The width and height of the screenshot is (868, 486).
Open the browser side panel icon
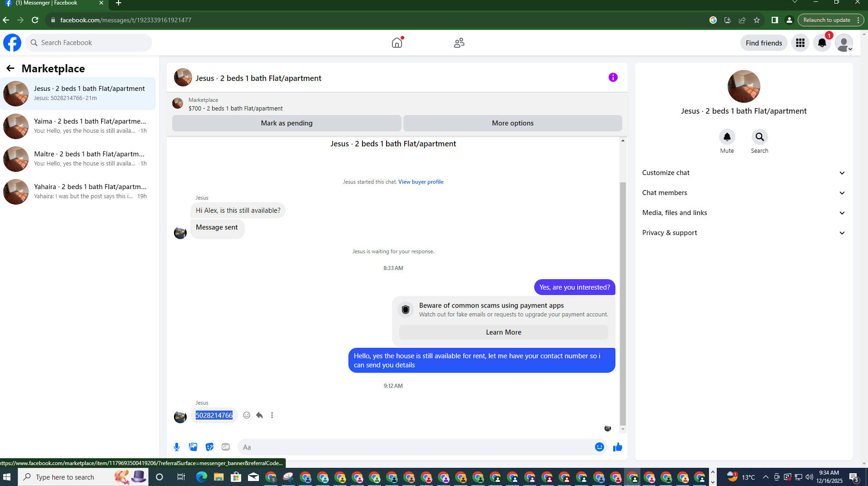tap(775, 20)
